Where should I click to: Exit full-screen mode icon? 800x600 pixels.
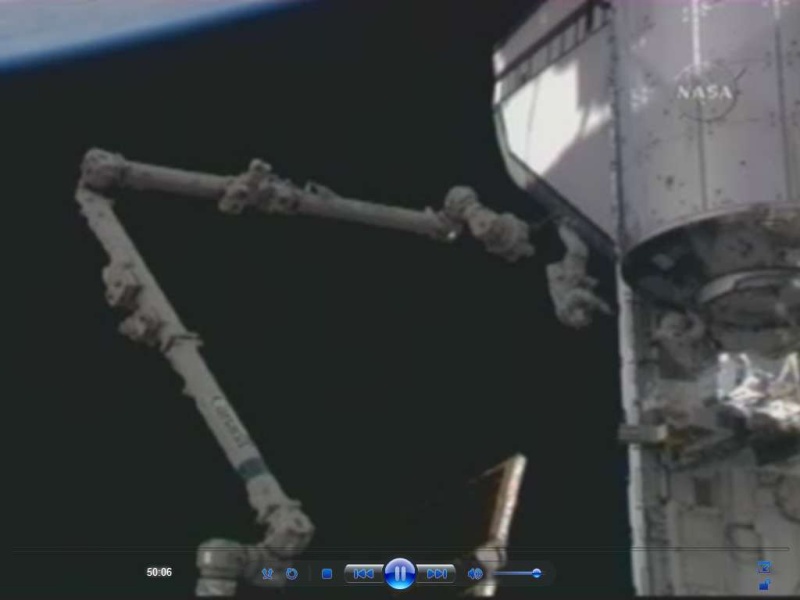pos(764,566)
